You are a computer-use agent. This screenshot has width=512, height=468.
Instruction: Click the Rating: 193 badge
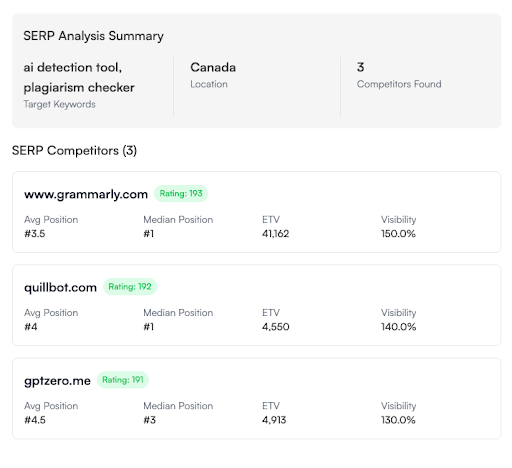pos(181,193)
